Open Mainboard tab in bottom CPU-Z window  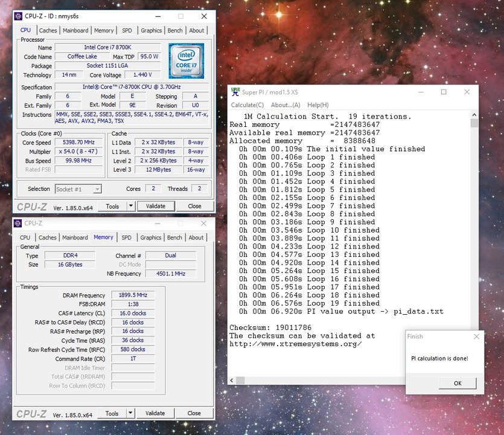(x=75, y=237)
